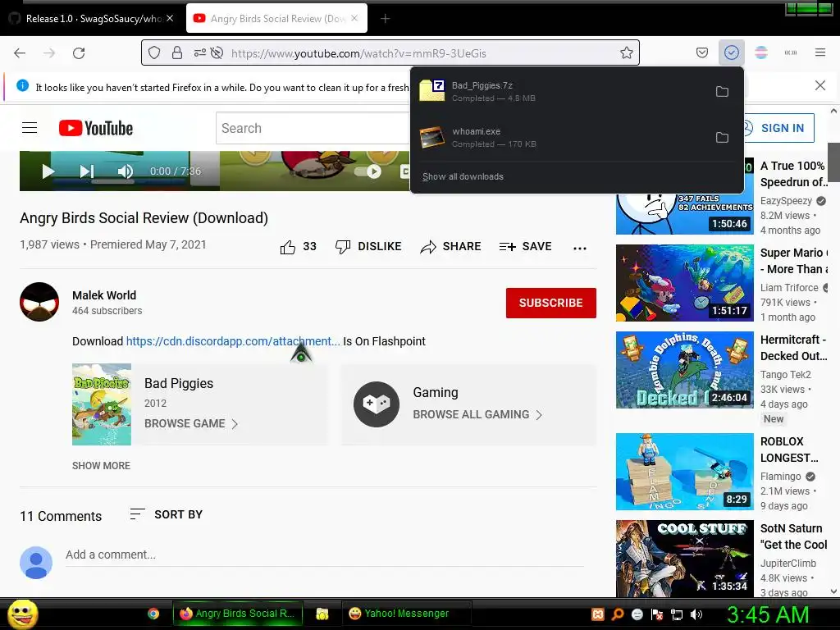Image resolution: width=840 pixels, height=630 pixels.
Task: Open folder containing Bad_Piggies.7z
Action: (722, 92)
